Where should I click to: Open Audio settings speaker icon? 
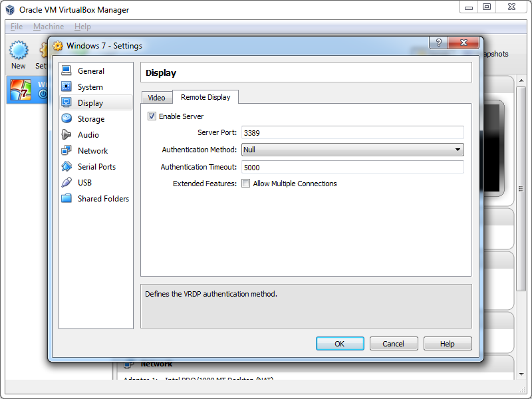pyautogui.click(x=66, y=135)
